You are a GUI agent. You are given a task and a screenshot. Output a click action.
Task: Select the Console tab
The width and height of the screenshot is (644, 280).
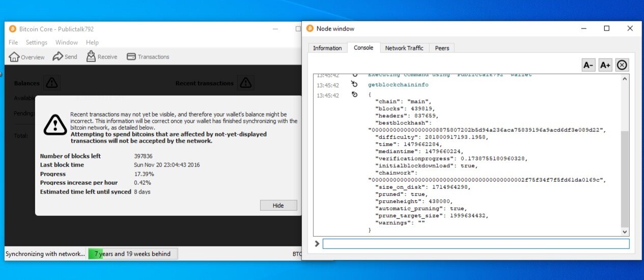click(363, 47)
